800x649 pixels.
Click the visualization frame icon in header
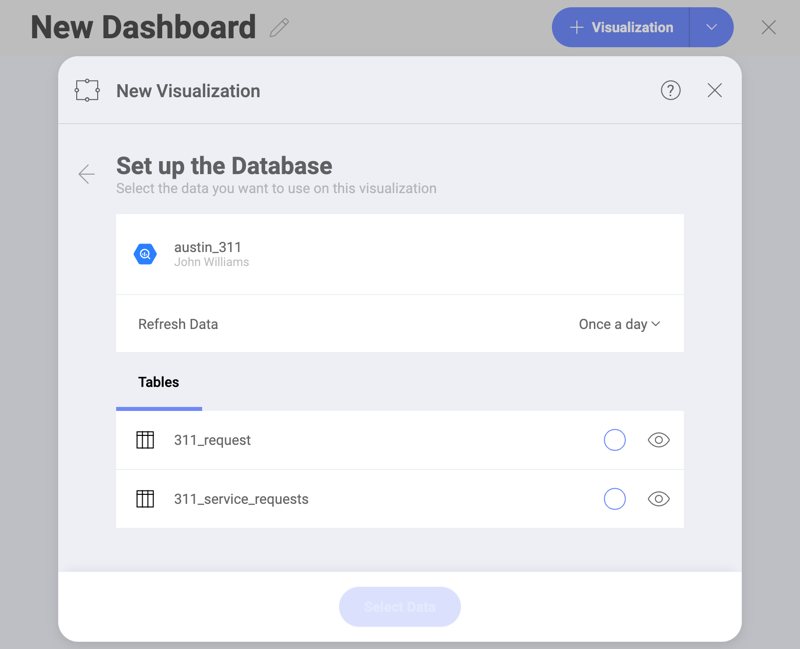click(87, 90)
